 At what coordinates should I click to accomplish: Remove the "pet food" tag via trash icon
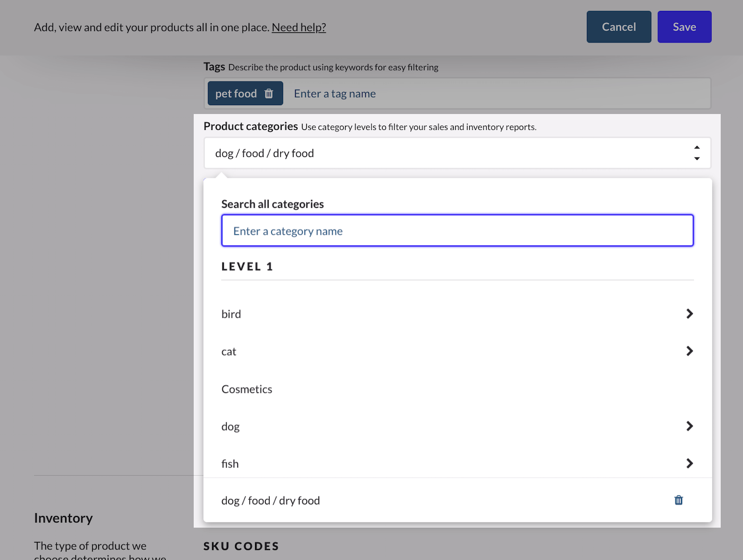coord(270,93)
